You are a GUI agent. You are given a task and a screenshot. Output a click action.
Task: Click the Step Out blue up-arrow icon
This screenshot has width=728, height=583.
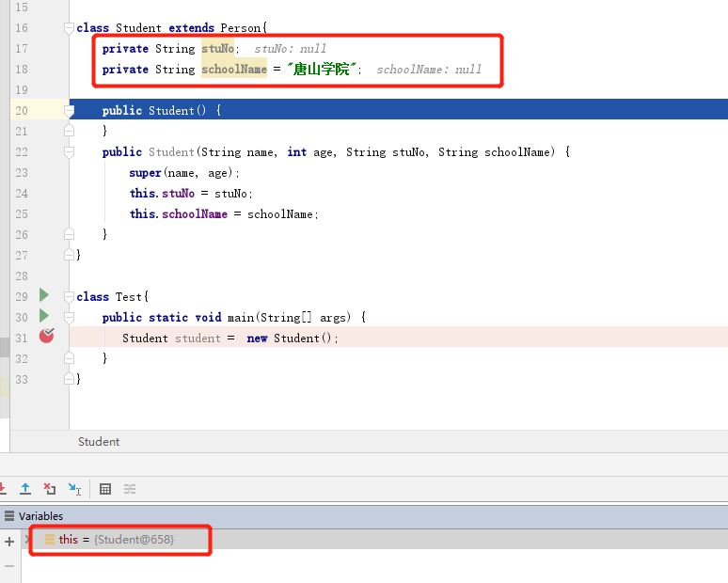(x=25, y=489)
